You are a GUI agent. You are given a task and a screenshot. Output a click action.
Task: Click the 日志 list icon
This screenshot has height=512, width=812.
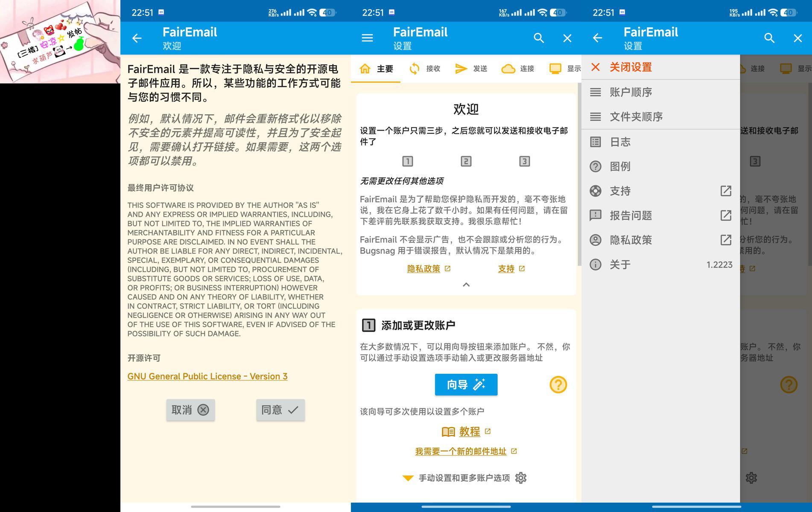pyautogui.click(x=596, y=142)
